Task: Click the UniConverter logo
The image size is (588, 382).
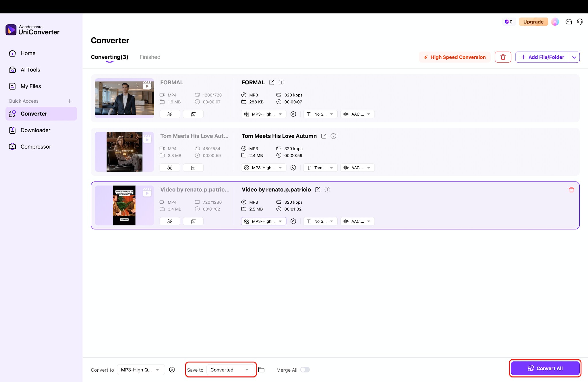Action: click(x=32, y=30)
